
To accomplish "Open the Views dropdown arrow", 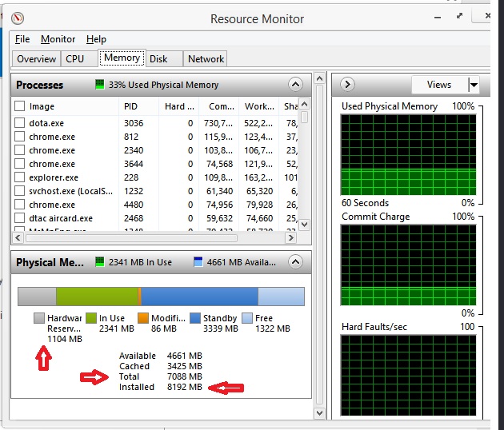I will tap(474, 85).
